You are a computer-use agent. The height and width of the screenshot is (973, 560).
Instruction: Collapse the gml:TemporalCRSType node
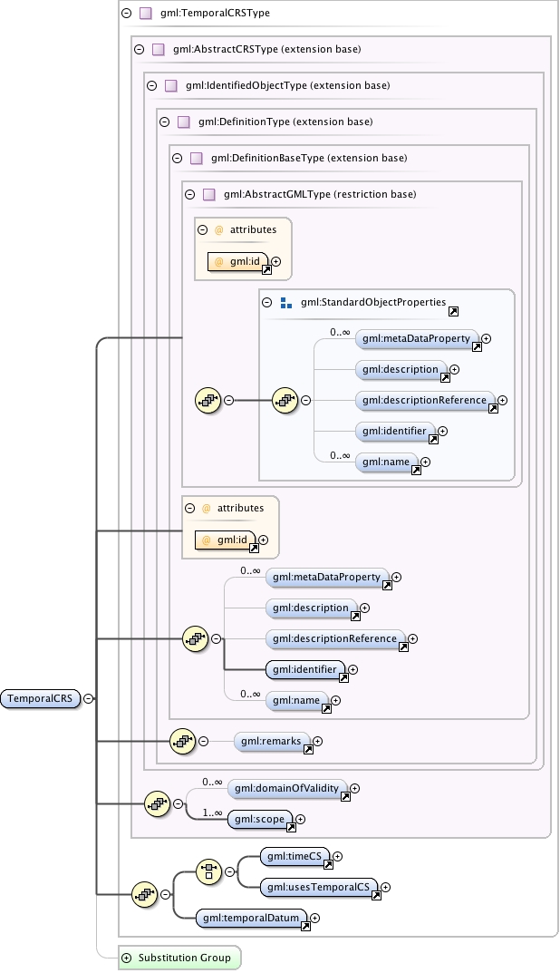[x=127, y=13]
